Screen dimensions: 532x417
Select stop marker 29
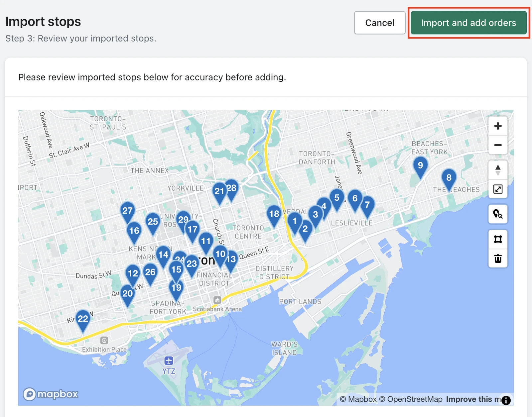[183, 220]
